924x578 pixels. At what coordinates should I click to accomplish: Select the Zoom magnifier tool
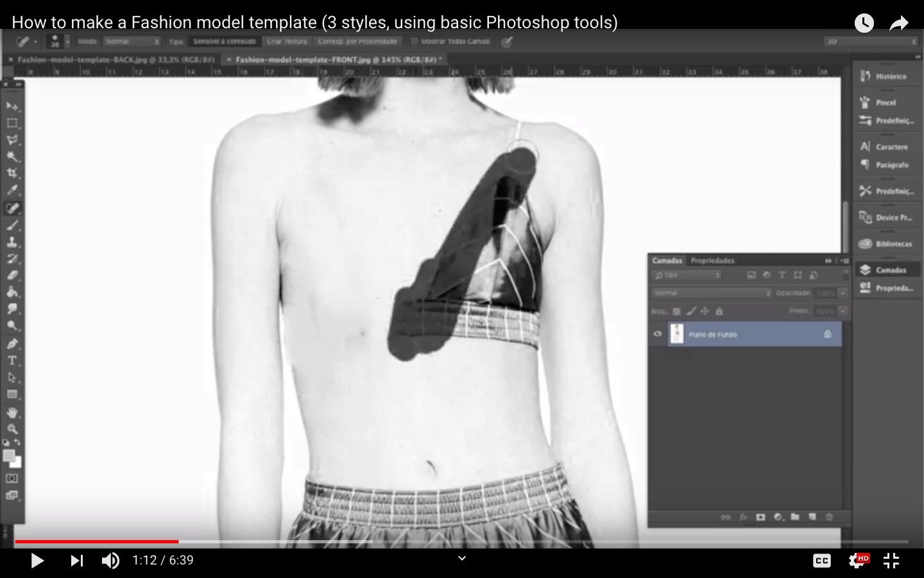click(x=12, y=429)
